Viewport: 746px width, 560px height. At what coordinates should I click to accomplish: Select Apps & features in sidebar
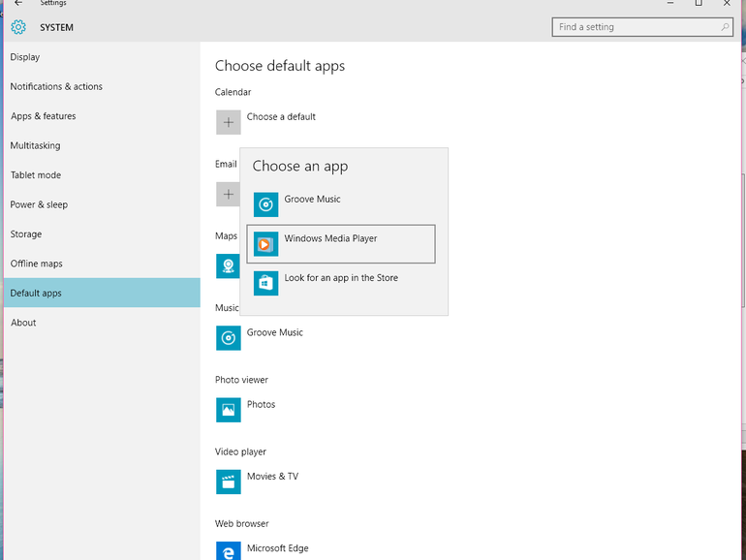tap(43, 116)
